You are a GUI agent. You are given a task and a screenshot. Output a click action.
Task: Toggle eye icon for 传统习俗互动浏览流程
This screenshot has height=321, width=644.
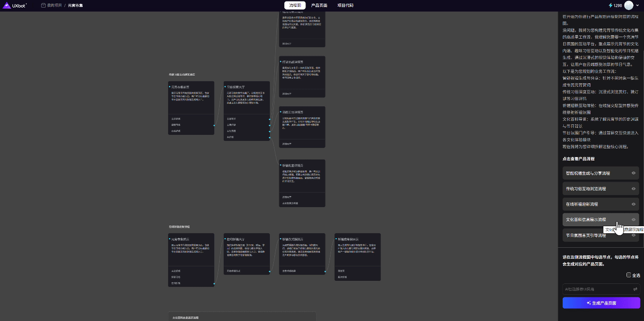pyautogui.click(x=633, y=189)
